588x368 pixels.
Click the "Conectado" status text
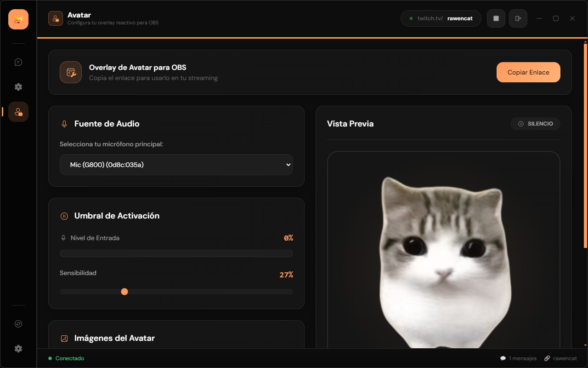tap(70, 358)
